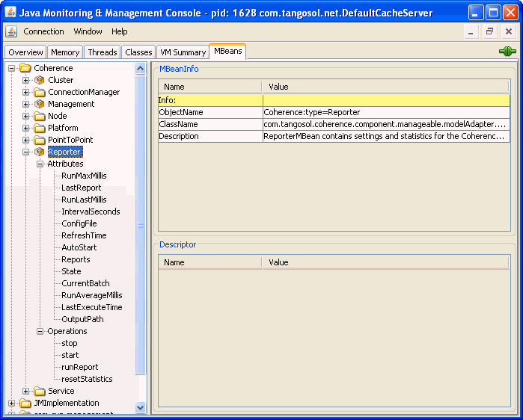Expand the Cluster node

click(x=25, y=80)
